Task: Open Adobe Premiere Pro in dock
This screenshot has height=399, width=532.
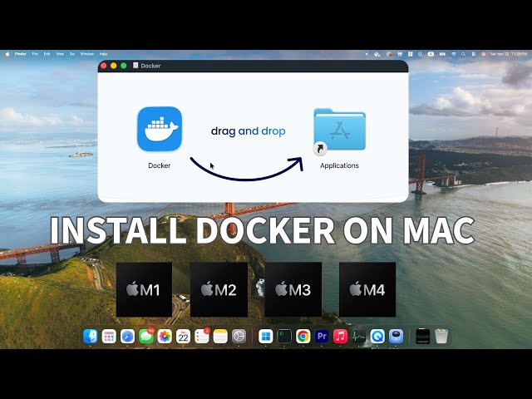Action: (x=322, y=336)
